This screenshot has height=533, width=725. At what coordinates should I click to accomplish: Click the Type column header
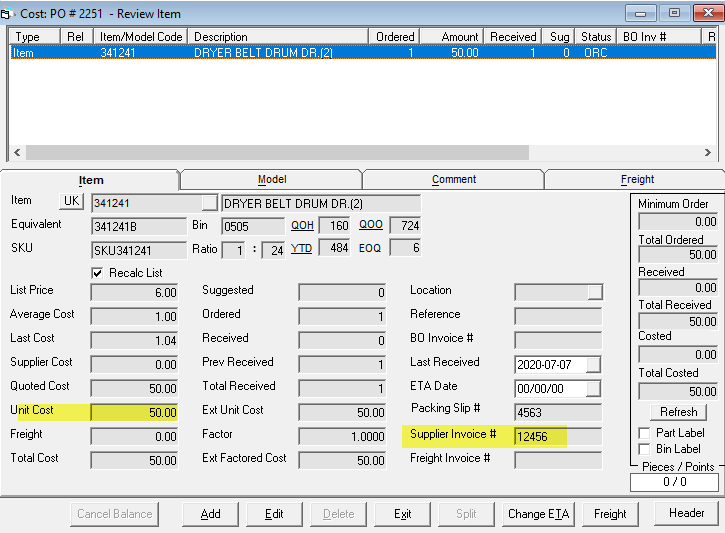[x=35, y=37]
